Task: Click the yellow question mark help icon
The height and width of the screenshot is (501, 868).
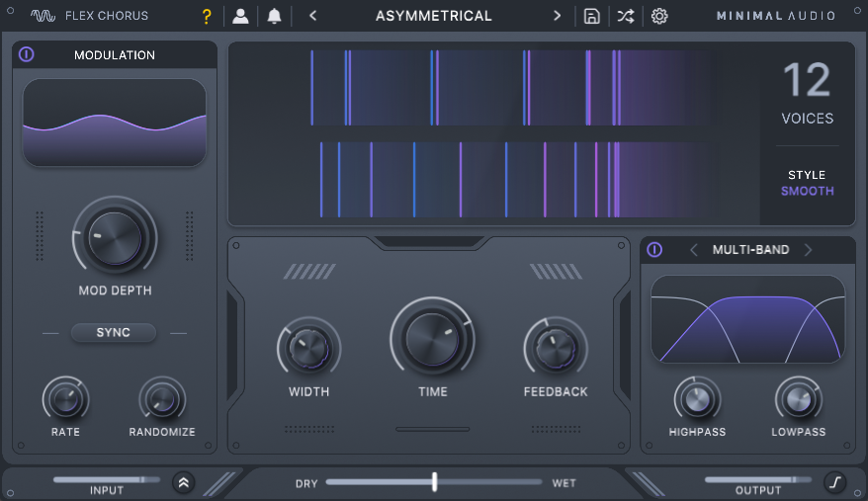Action: [207, 16]
